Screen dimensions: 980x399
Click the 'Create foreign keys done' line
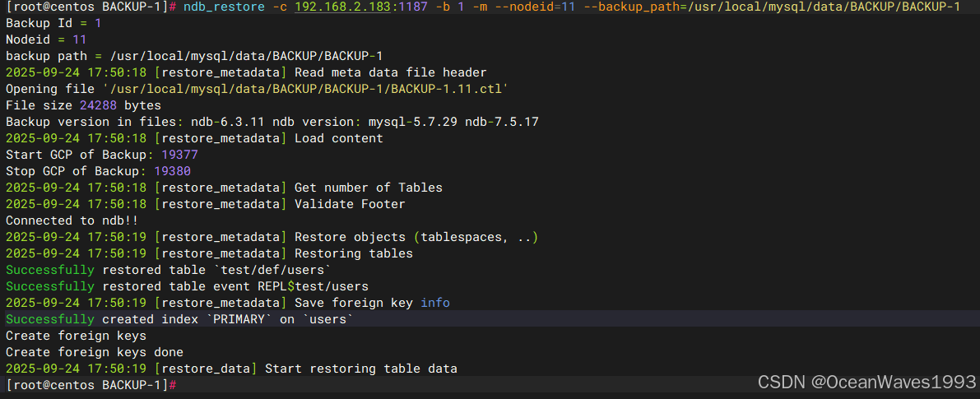click(95, 351)
